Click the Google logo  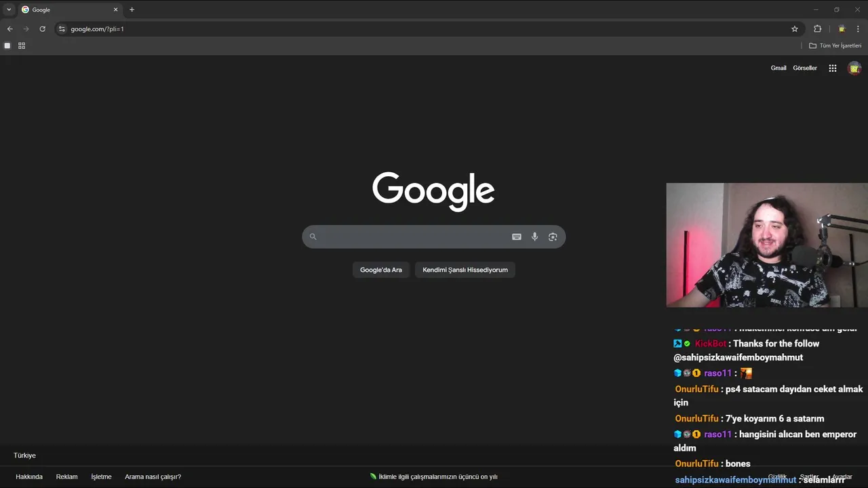(x=433, y=191)
